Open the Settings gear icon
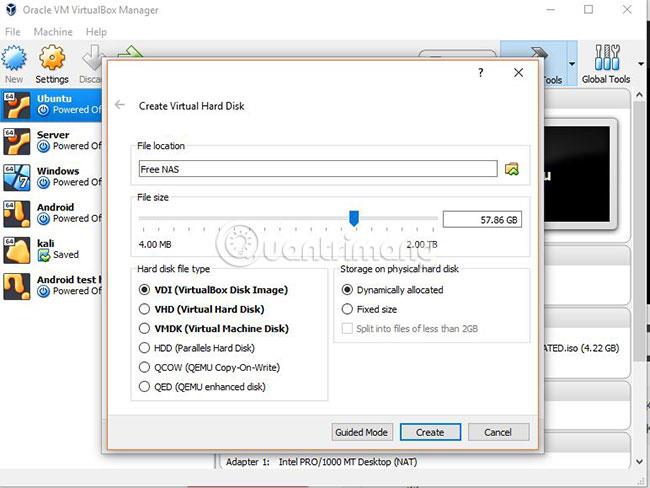The width and height of the screenshot is (650, 488). (52, 58)
